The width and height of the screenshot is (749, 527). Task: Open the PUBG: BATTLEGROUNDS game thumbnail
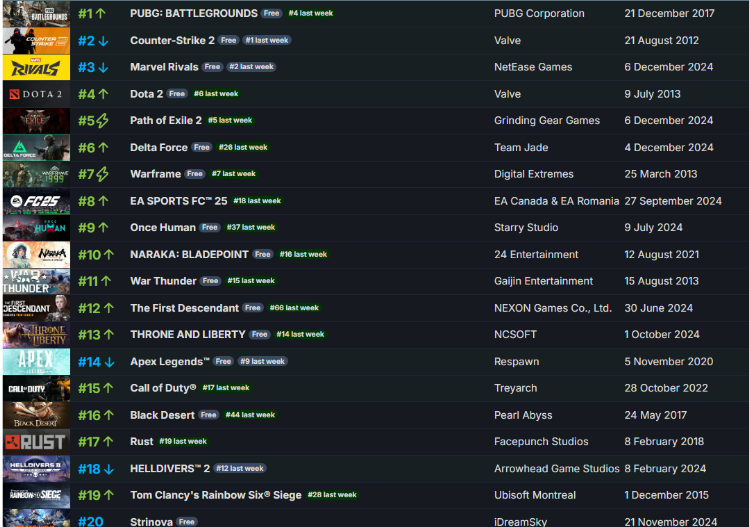pyautogui.click(x=36, y=14)
